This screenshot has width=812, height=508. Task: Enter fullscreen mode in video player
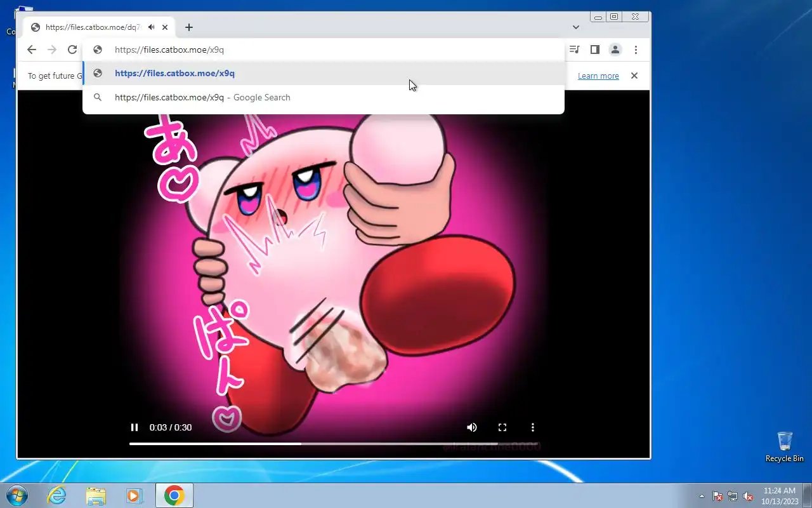502,427
